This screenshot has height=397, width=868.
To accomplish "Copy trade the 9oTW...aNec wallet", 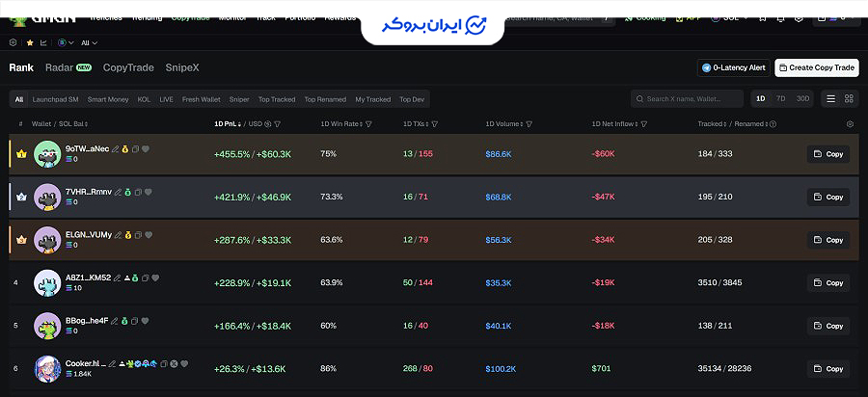I will 828,154.
